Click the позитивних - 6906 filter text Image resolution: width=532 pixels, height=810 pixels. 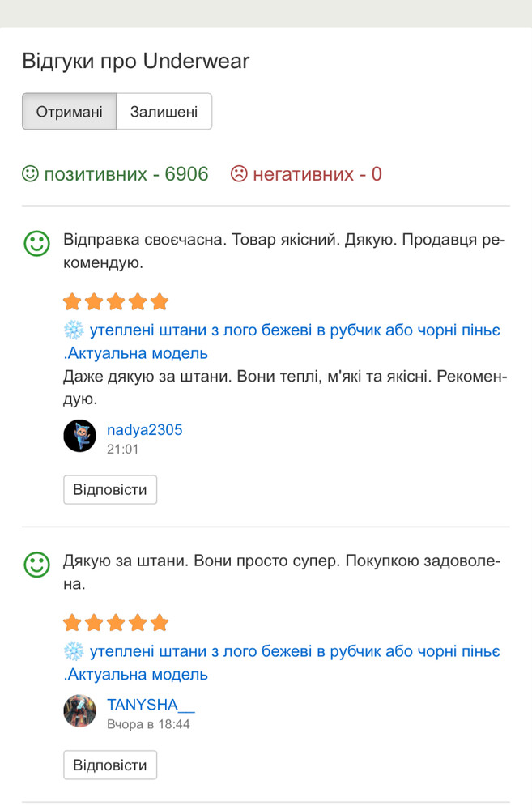click(x=126, y=174)
